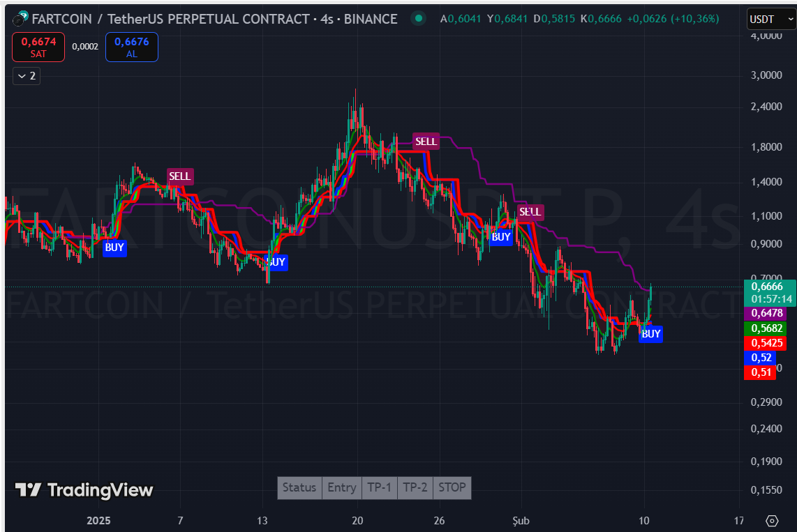Click the 3,0000 price axis label
This screenshot has height=532, width=797.
pos(766,75)
